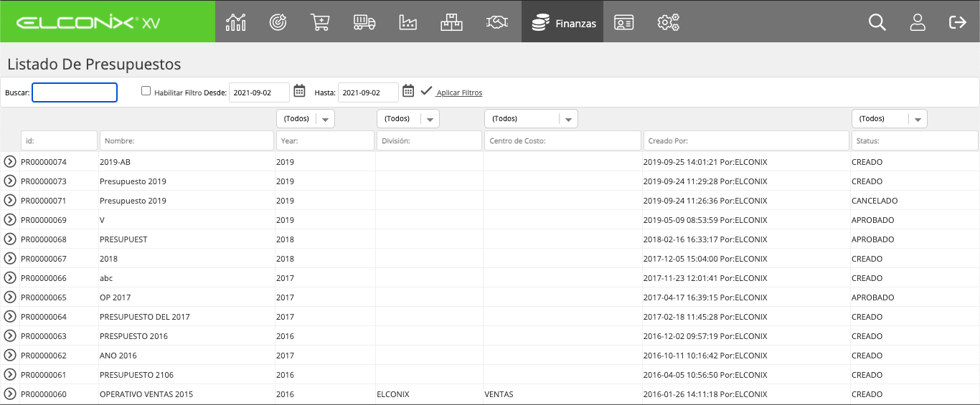Open row PR00000068 with arrow icon
Viewport: 980px width, 405px height.
10,239
